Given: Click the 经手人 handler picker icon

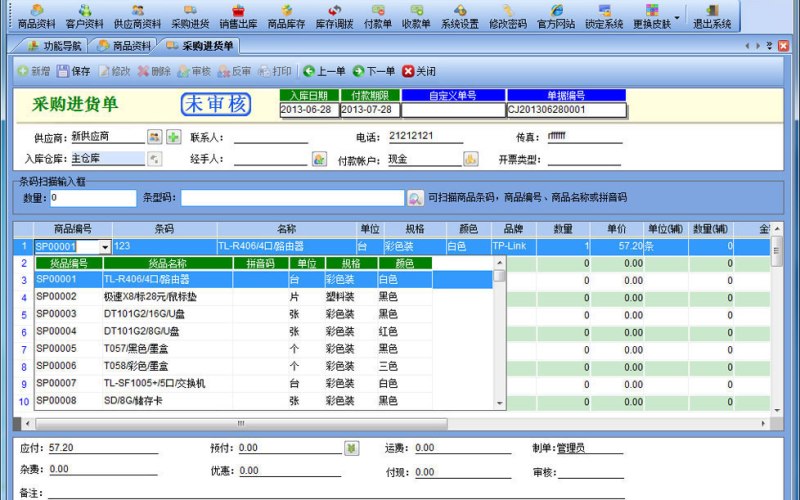Looking at the screenshot, I should click(x=319, y=159).
